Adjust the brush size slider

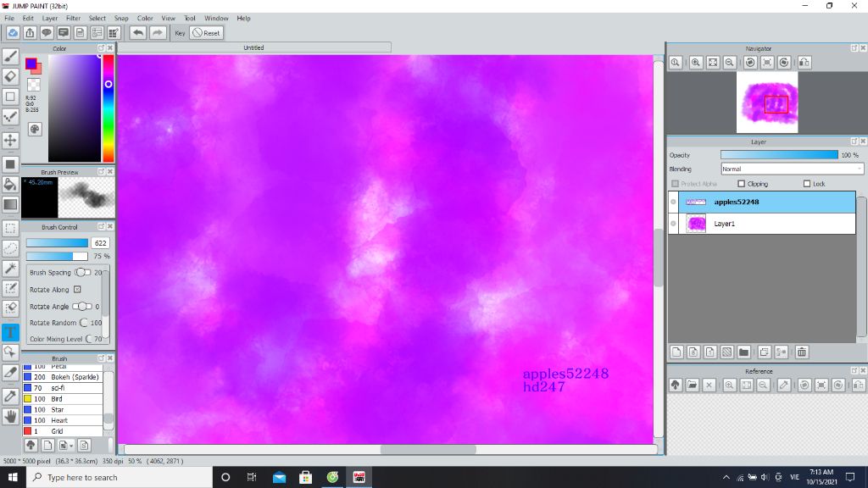[57, 243]
